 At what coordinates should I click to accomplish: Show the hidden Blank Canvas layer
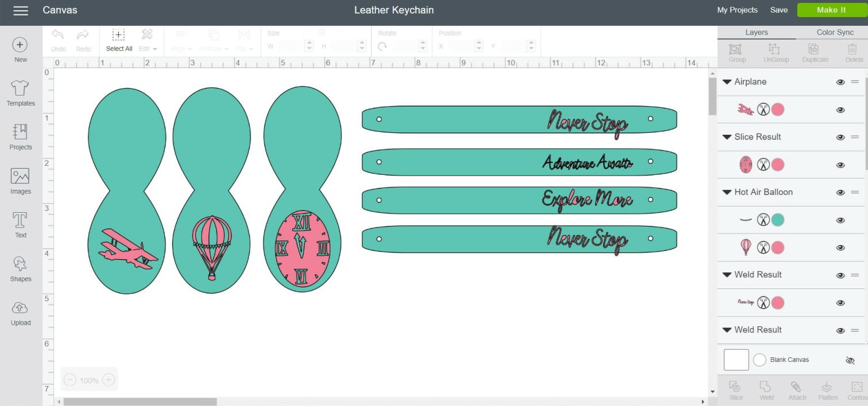click(850, 360)
